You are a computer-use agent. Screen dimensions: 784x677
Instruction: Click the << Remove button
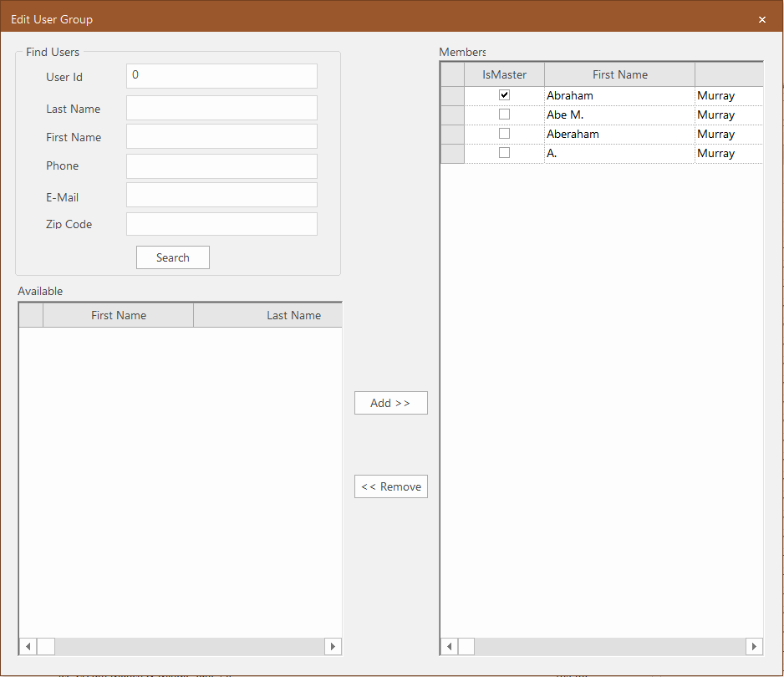(390, 486)
